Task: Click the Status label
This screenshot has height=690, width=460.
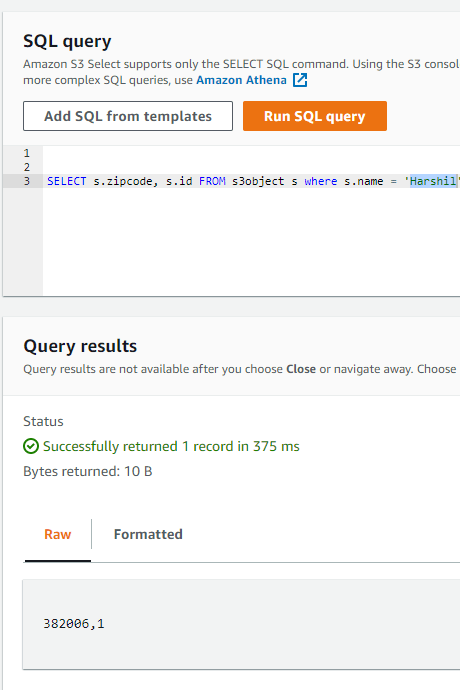Action: tap(43, 422)
